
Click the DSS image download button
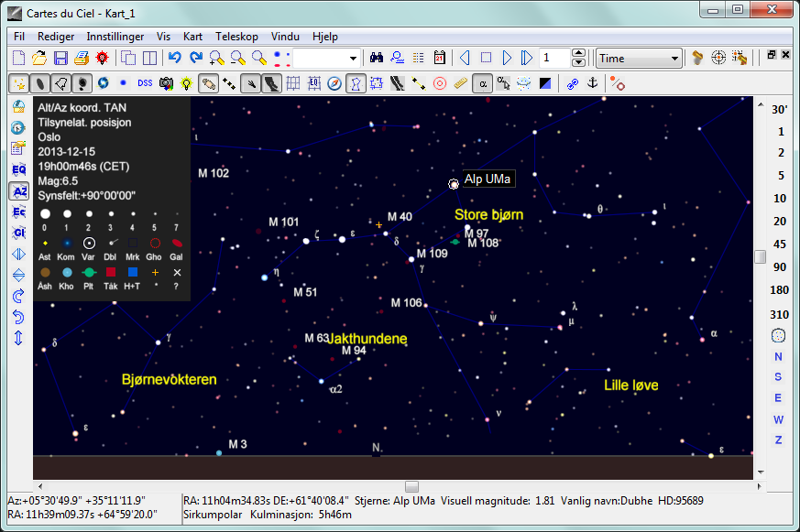pyautogui.click(x=145, y=84)
